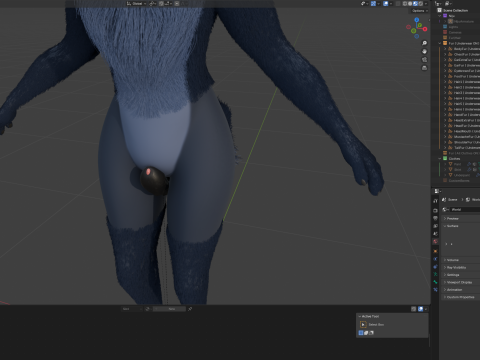480x360 pixels.
Task: Open the View Layer properties tab
Action: point(435,226)
